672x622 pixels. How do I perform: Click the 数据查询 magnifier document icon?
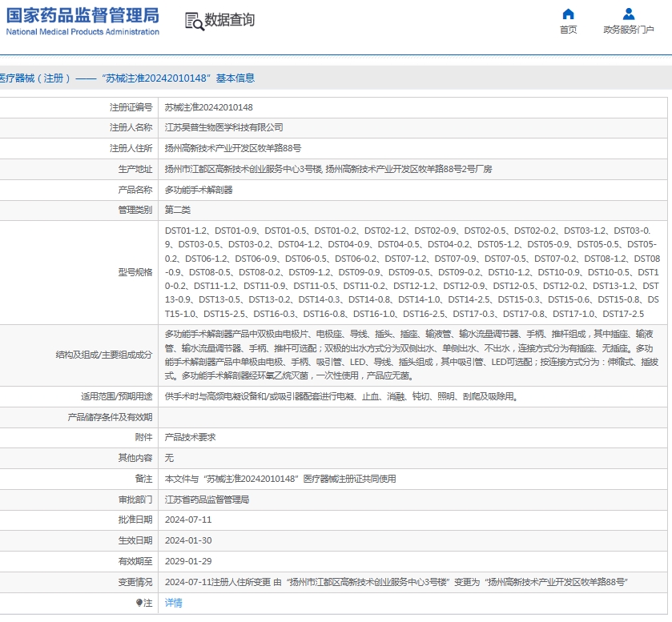(194, 21)
